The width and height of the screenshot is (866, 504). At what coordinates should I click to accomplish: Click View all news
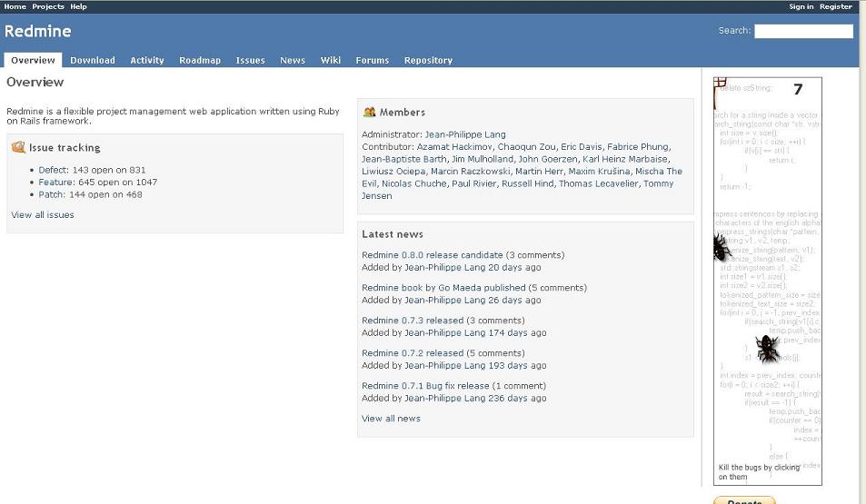click(391, 419)
